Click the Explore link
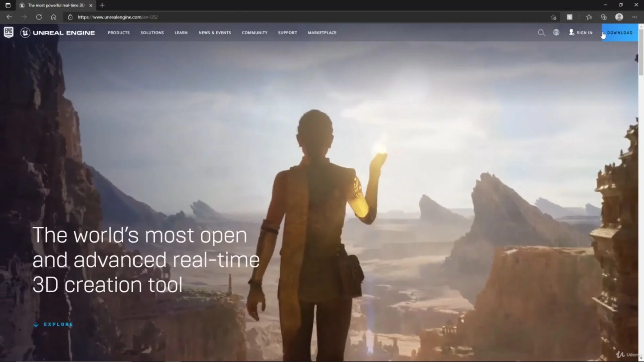 click(x=53, y=324)
